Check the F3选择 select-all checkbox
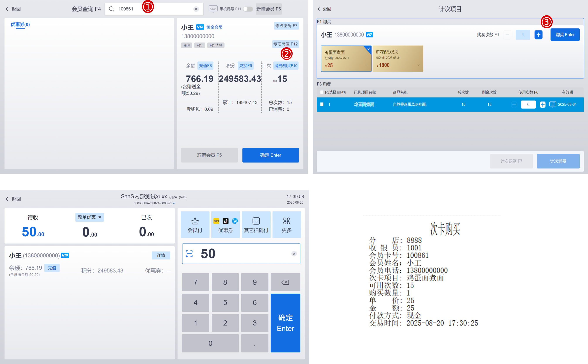 tap(322, 92)
